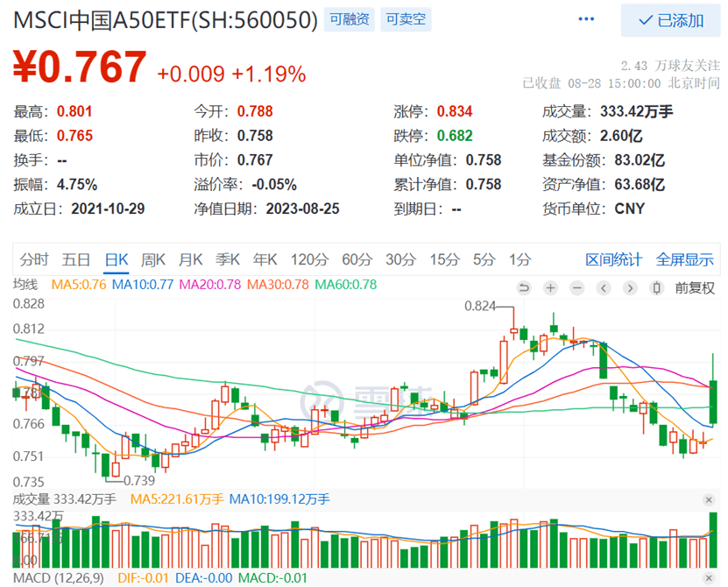
Task: Pan chart left with the left chevron icon
Action: click(x=603, y=287)
